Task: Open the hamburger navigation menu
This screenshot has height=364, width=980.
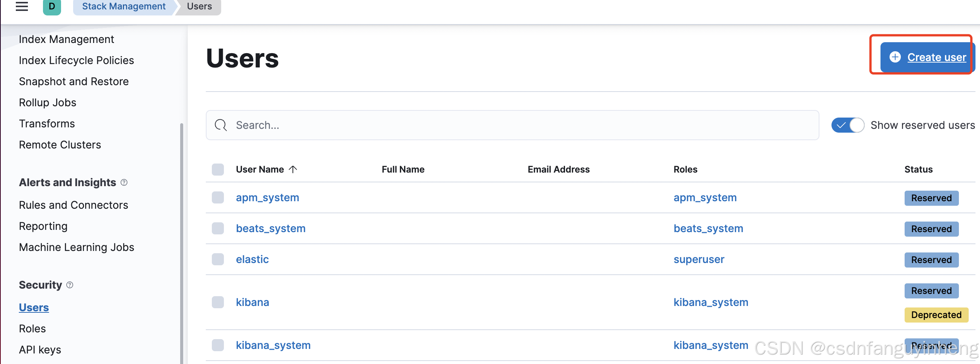Action: pyautogui.click(x=22, y=6)
